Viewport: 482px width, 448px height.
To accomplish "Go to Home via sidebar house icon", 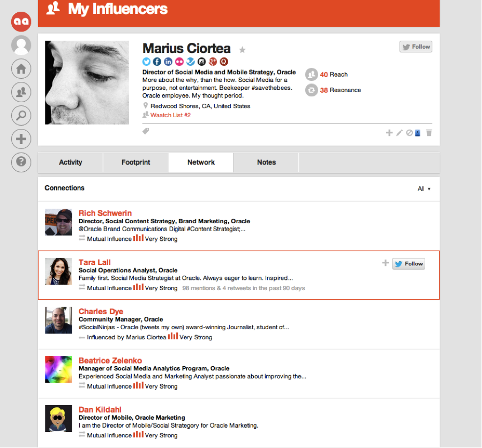I will [x=21, y=69].
